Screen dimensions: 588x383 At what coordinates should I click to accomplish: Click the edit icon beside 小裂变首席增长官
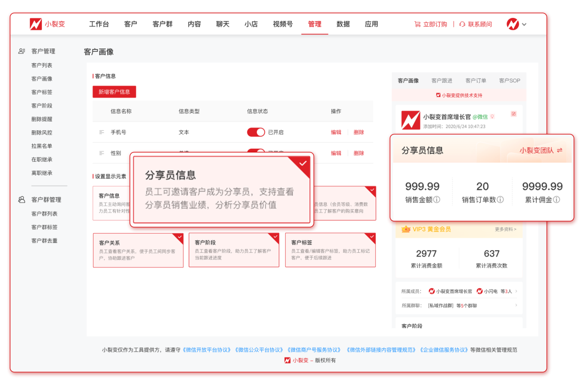(513, 114)
